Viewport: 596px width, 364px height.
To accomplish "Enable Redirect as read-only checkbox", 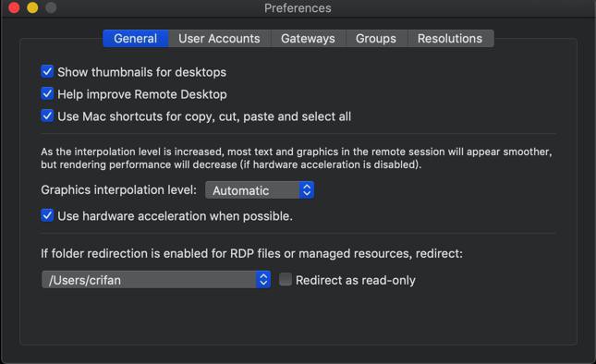I will coord(286,279).
